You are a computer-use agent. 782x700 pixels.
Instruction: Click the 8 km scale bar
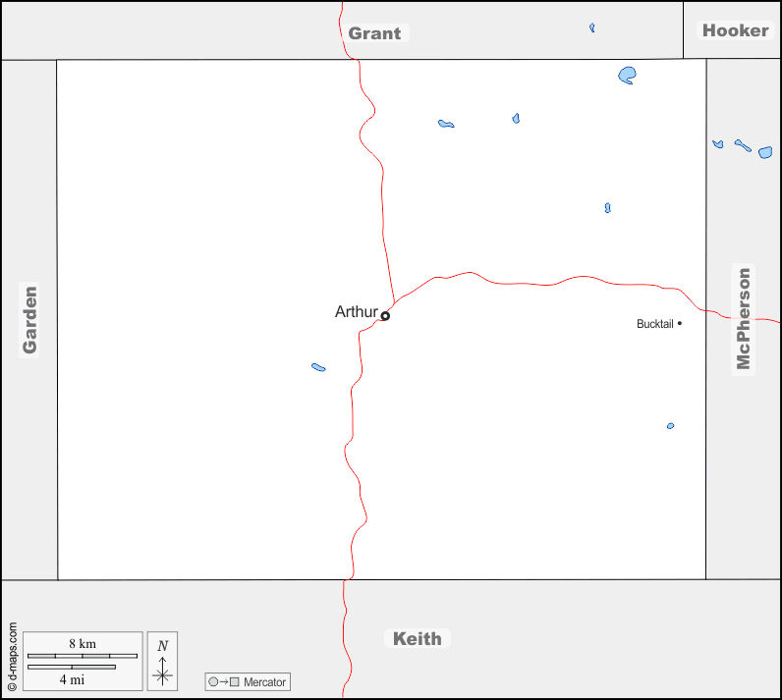pyautogui.click(x=83, y=655)
